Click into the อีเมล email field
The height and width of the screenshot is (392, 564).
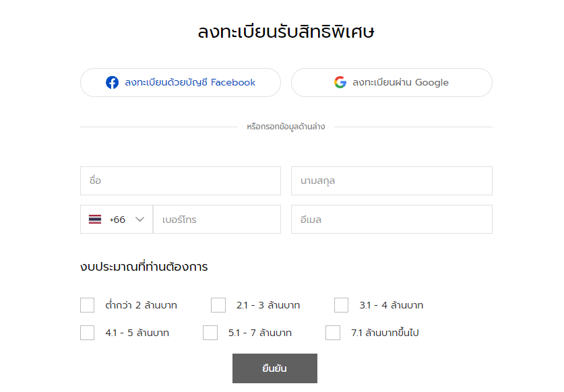[391, 220]
